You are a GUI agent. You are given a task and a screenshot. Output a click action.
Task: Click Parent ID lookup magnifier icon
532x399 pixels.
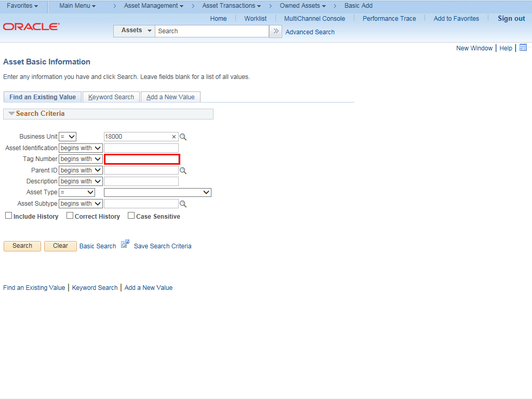click(183, 170)
